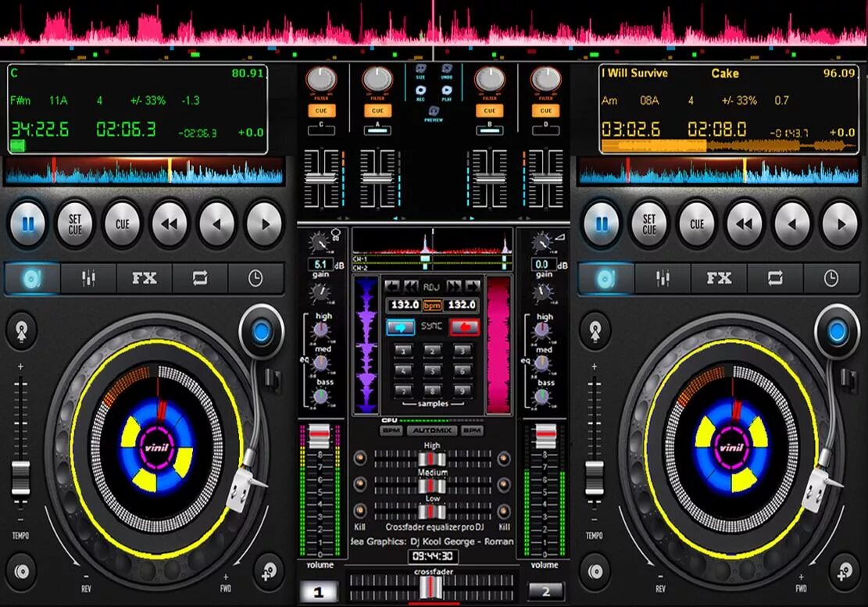This screenshot has height=607, width=868.
Task: Click right deck FWD disc icon
Action: click(x=845, y=571)
